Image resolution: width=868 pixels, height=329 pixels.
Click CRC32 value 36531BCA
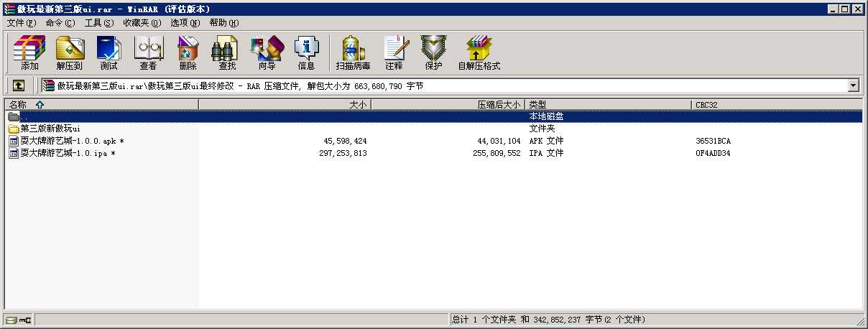[x=713, y=141]
